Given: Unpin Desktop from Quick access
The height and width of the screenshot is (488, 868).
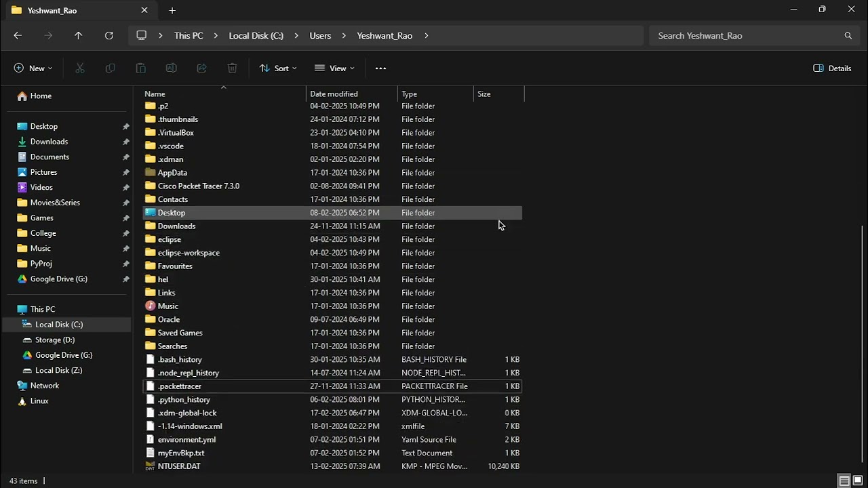Looking at the screenshot, I should (x=125, y=127).
